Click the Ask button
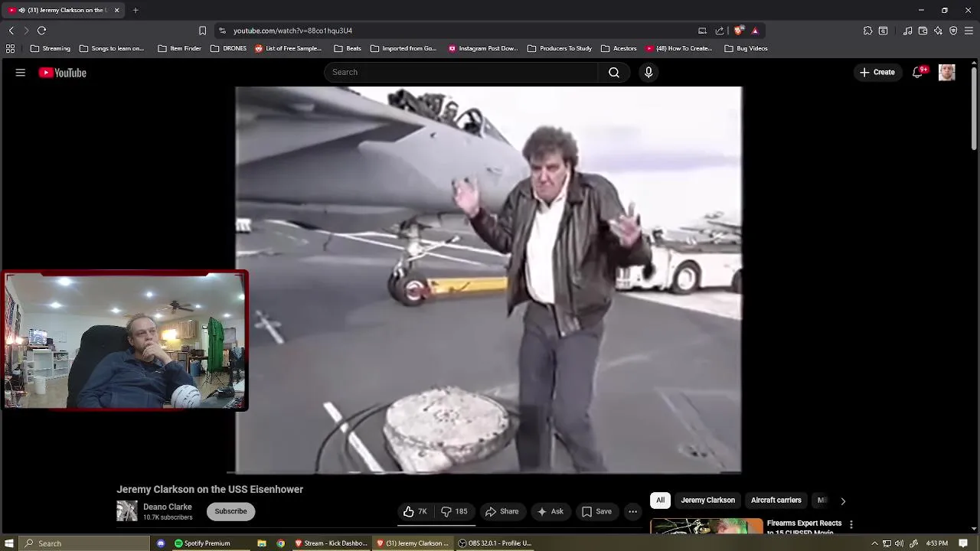980x551 pixels. pyautogui.click(x=550, y=511)
